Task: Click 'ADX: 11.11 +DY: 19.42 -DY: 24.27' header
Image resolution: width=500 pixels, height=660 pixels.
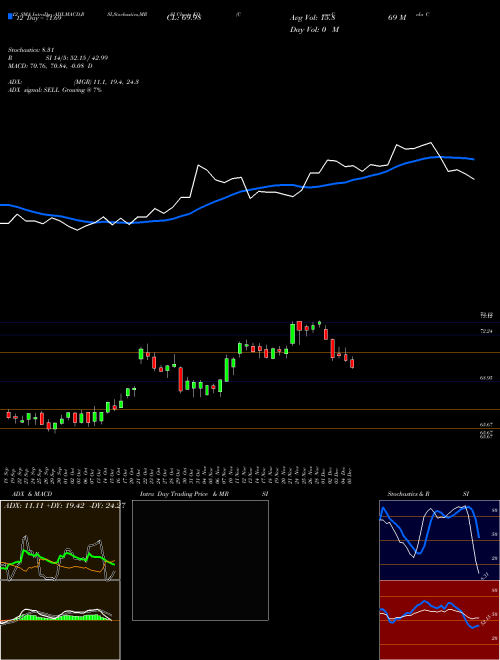Action: 65,506
